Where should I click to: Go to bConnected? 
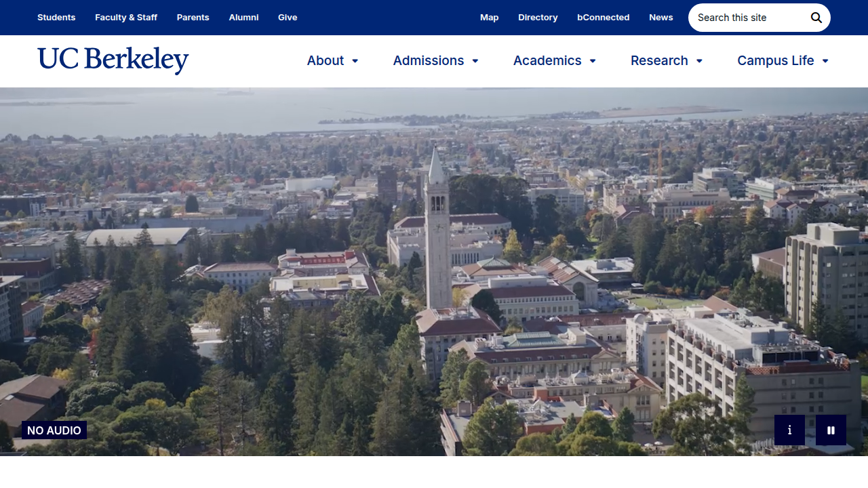pyautogui.click(x=604, y=18)
